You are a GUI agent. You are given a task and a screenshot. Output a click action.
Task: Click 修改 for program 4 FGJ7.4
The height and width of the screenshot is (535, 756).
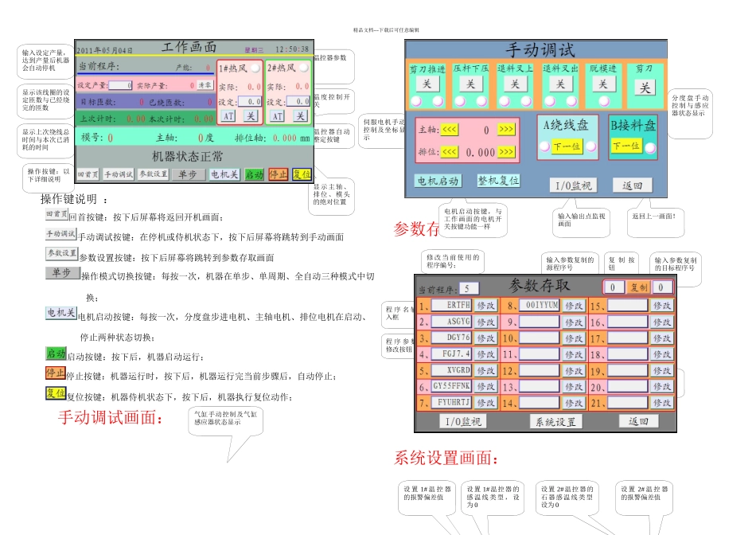(x=486, y=354)
